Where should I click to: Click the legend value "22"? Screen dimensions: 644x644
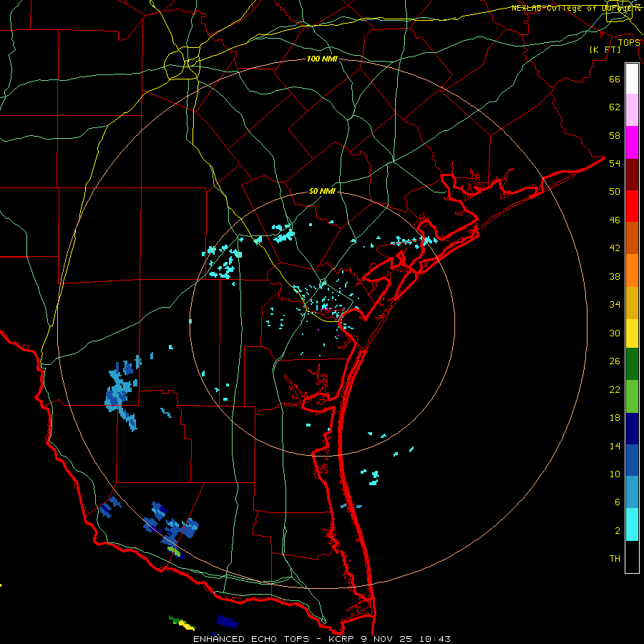tap(615, 389)
